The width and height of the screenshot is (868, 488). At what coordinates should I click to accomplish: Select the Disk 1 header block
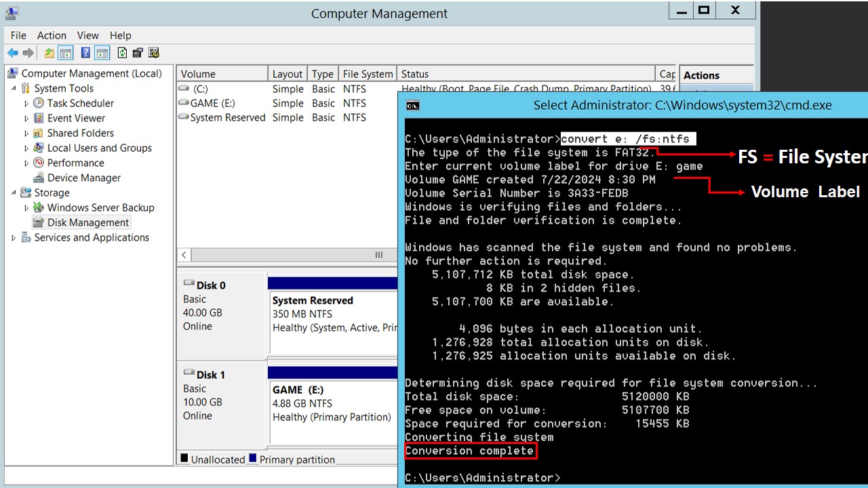point(222,405)
